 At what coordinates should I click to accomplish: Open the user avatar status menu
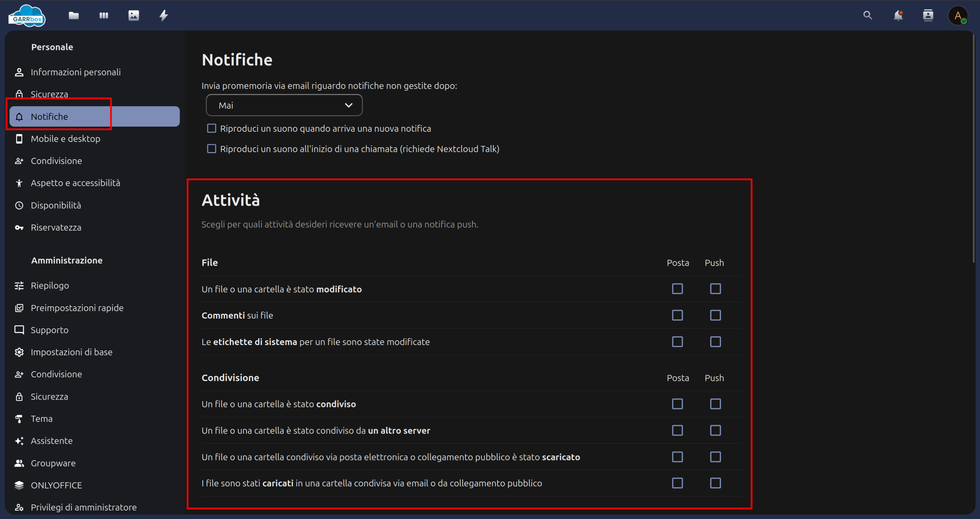(x=958, y=15)
